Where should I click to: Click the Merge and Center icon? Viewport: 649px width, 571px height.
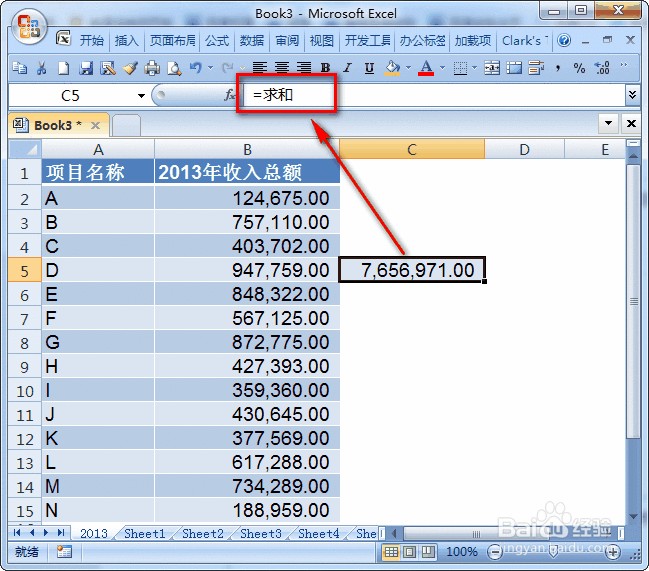492,67
